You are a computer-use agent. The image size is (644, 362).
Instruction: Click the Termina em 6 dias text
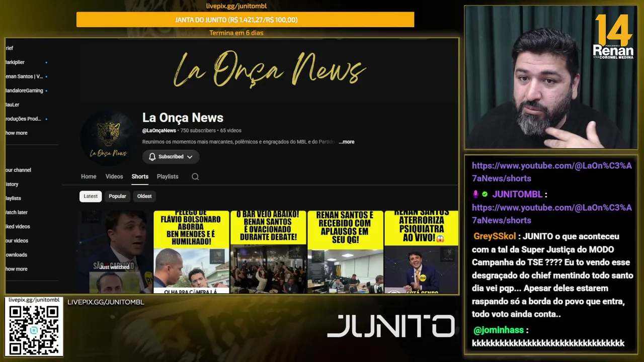[236, 33]
